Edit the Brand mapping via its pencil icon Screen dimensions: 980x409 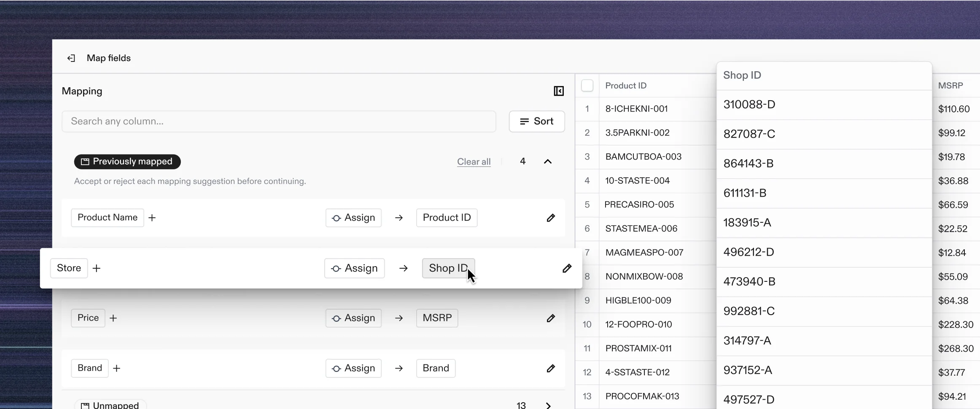click(551, 368)
